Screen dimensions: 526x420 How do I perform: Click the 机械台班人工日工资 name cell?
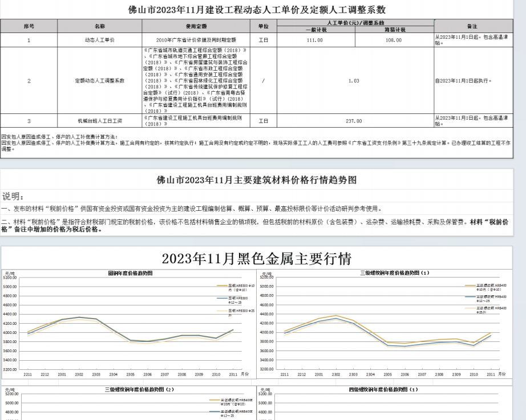click(x=100, y=121)
